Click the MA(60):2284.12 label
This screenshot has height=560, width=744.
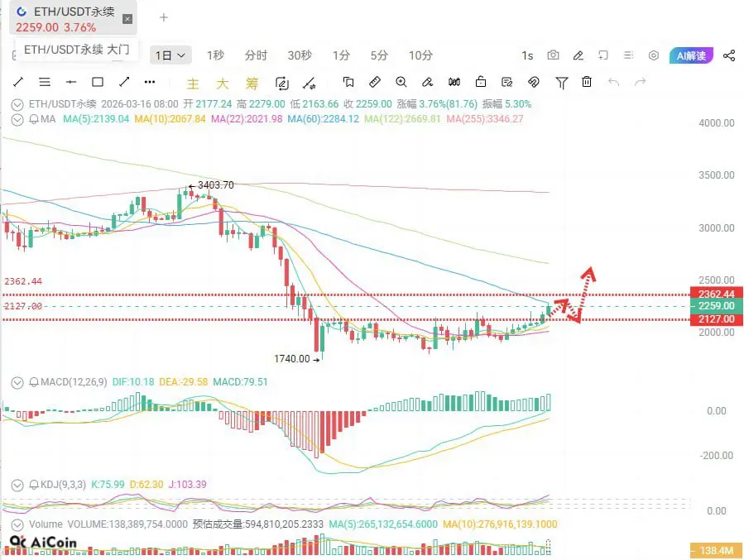(x=323, y=119)
